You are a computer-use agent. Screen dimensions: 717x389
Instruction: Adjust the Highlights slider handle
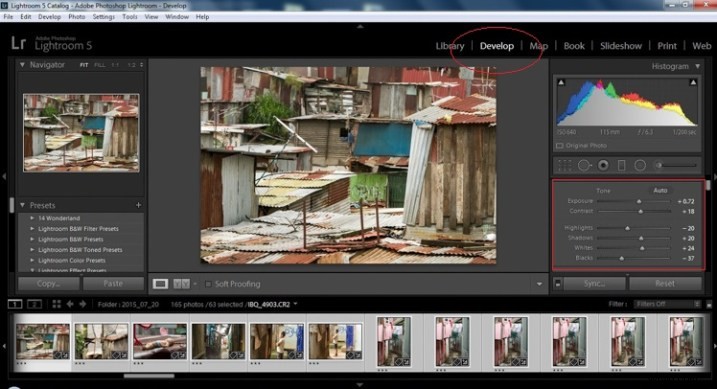tap(627, 228)
